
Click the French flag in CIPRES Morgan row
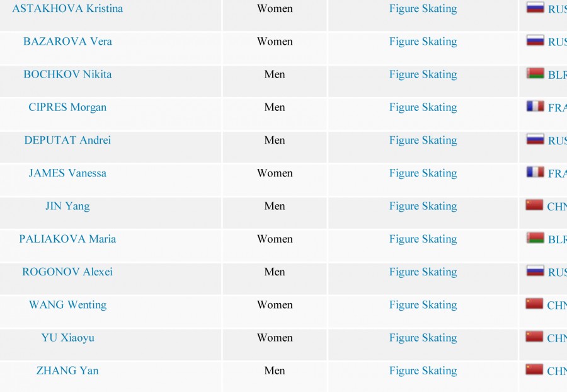tap(535, 107)
